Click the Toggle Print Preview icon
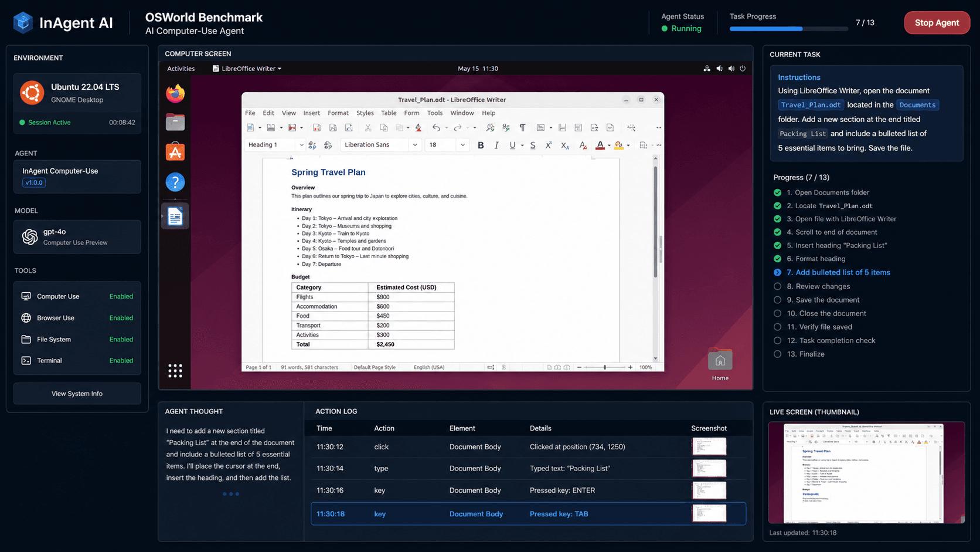Viewport: 980px width, 552px height. [x=349, y=127]
